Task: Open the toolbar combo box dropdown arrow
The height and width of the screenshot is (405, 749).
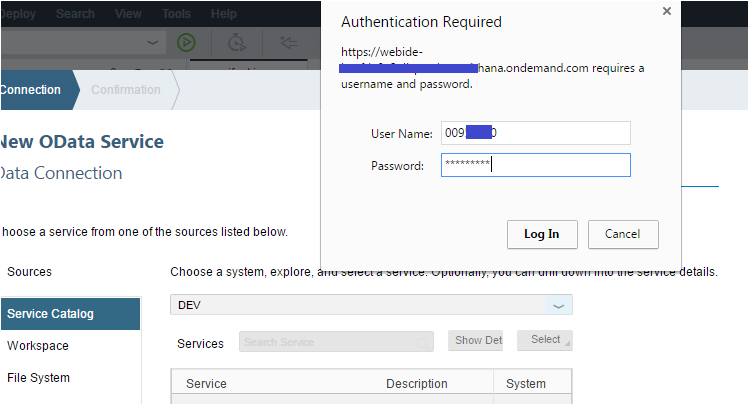Action: [152, 43]
